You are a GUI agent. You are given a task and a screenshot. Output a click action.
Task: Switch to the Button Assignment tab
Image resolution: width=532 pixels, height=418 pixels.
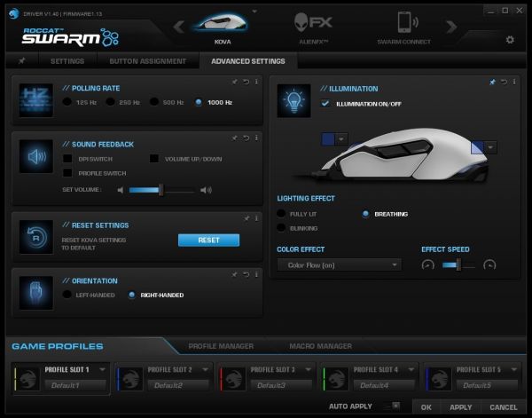pyautogui.click(x=147, y=61)
